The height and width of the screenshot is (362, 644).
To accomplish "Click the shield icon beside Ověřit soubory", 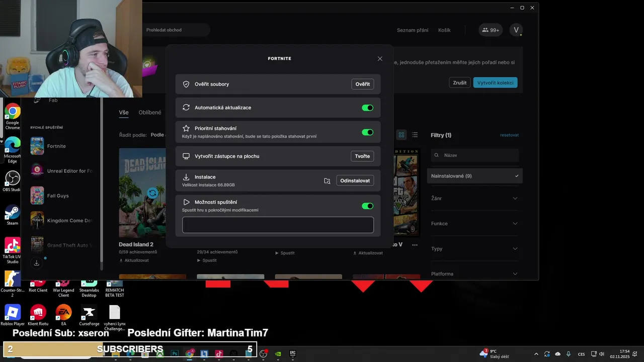I will coord(186,84).
